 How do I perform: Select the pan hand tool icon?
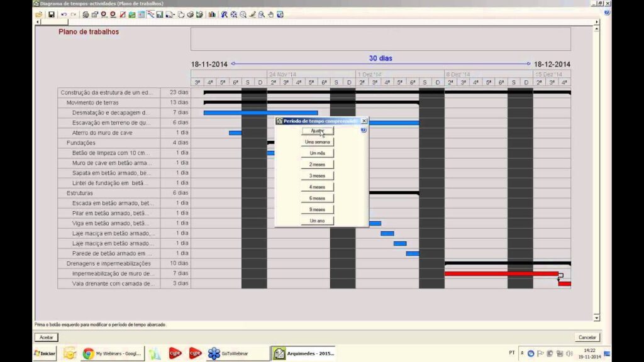(x=270, y=14)
